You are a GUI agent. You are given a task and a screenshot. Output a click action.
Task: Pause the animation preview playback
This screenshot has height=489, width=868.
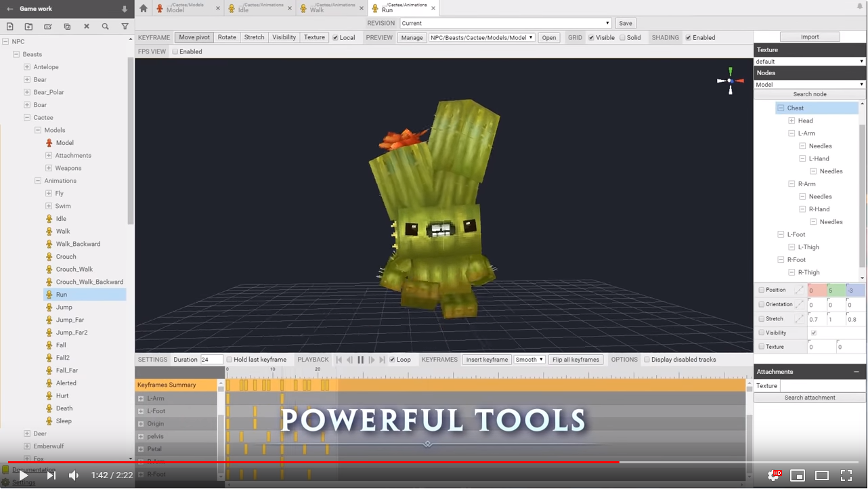[360, 360]
